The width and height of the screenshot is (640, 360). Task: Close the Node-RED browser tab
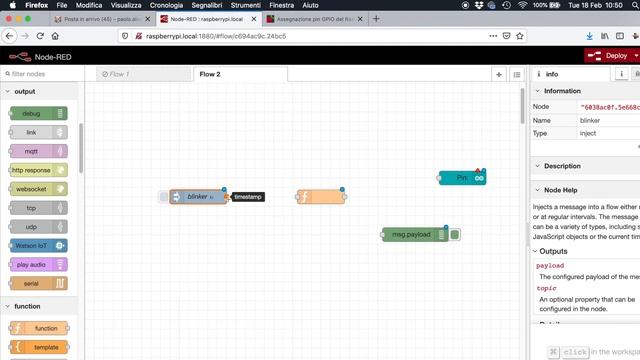(x=254, y=19)
